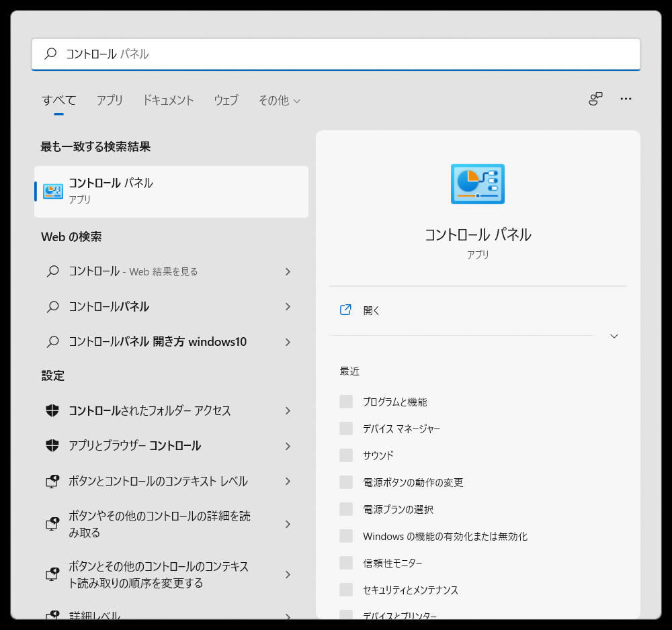Click the icon beside 電源プランの選択
This screenshot has height=630, width=672.
coord(346,509)
